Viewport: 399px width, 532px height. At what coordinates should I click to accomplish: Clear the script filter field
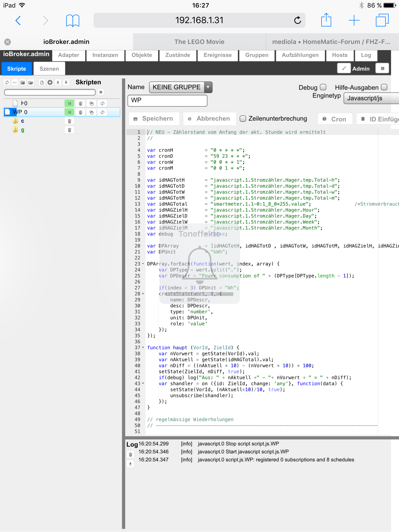(101, 92)
